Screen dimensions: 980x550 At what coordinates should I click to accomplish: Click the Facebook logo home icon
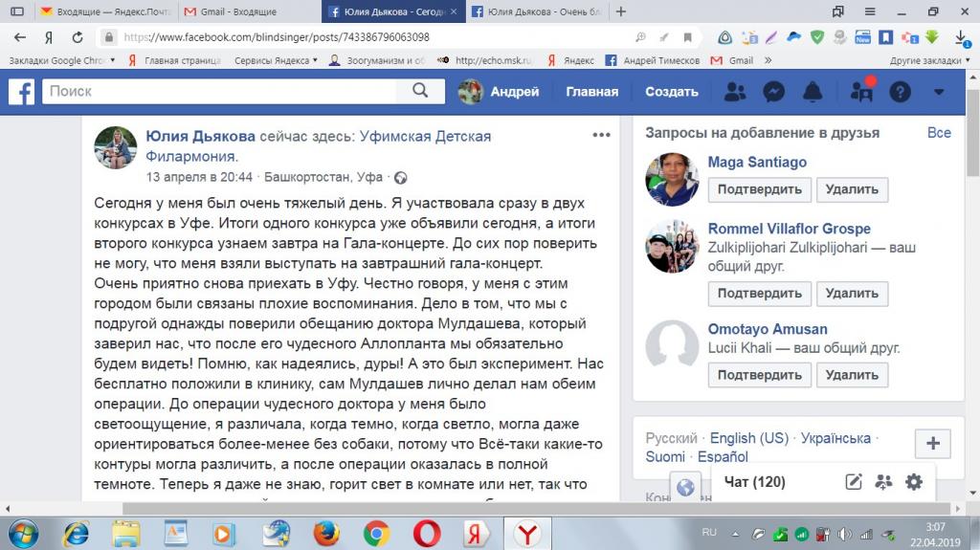point(21,92)
